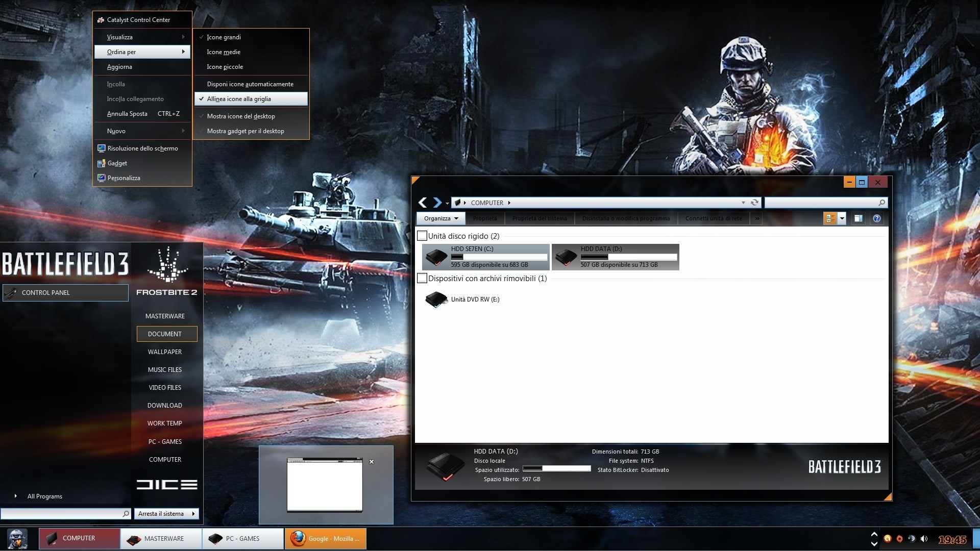Click the Personalizza menu icon
This screenshot has height=551, width=980.
[101, 178]
